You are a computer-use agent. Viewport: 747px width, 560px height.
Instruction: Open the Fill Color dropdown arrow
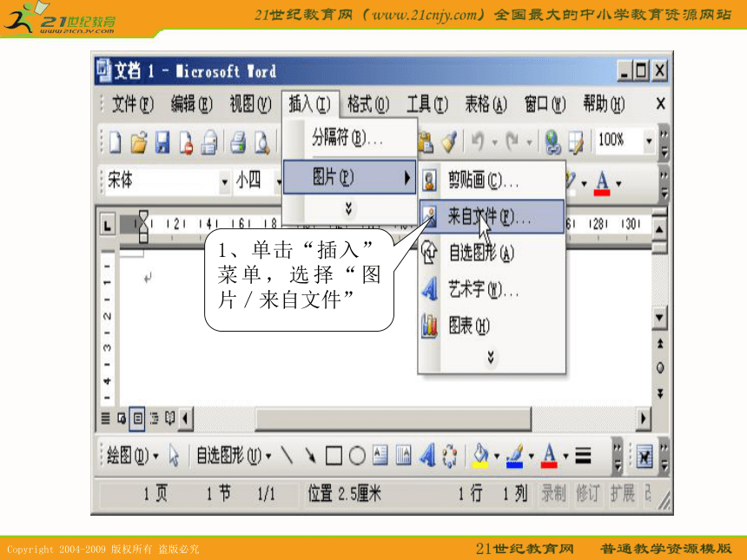pos(497,456)
